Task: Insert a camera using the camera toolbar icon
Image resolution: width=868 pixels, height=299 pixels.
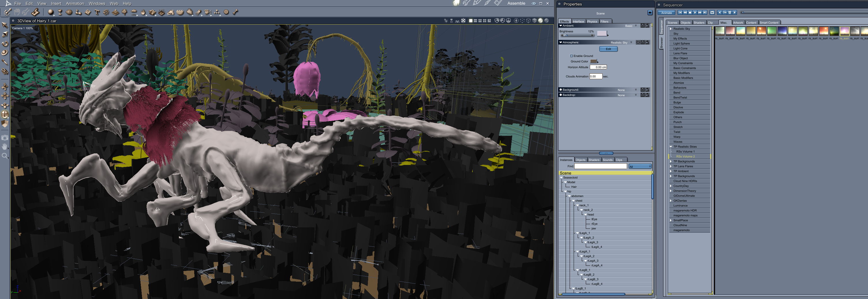Action: coord(208,12)
